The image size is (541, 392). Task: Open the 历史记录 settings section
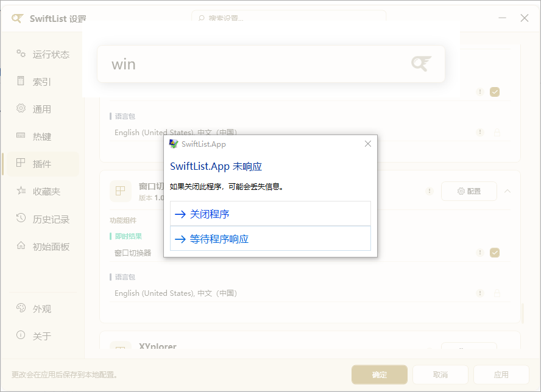[x=43, y=219]
